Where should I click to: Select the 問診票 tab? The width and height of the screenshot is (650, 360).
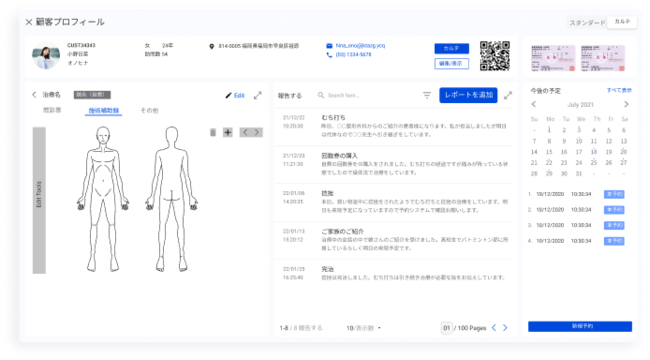point(52,110)
